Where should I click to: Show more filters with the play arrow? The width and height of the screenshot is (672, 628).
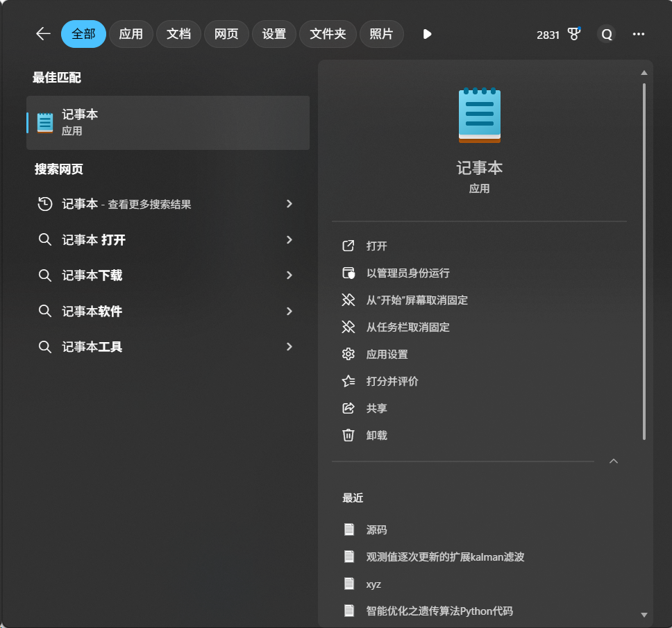pos(427,34)
